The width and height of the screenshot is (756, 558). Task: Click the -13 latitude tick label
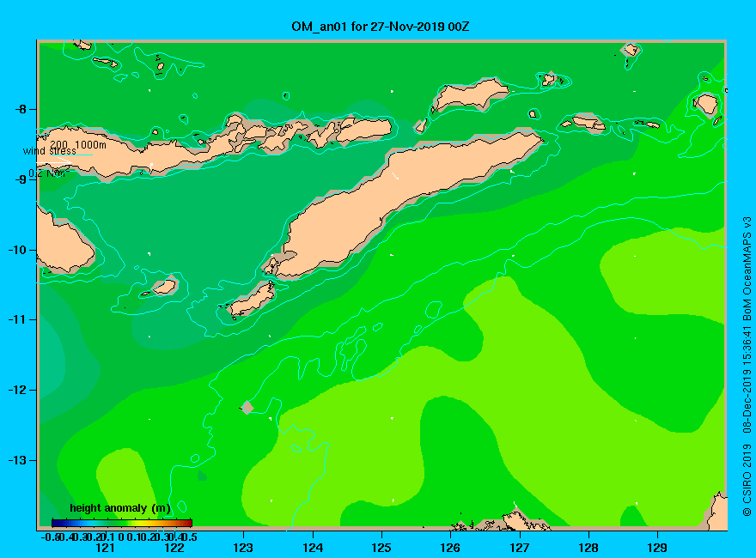point(18,460)
